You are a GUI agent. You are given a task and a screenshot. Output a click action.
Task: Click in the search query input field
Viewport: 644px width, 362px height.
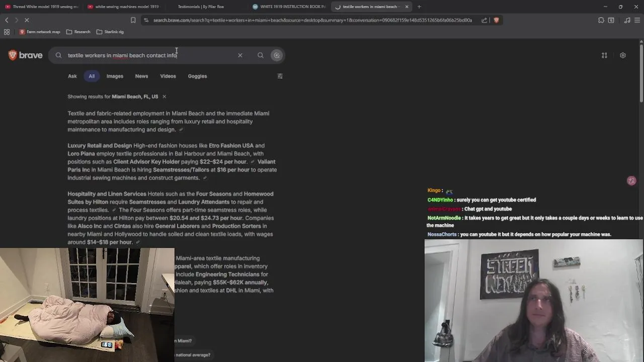pyautogui.click(x=151, y=55)
